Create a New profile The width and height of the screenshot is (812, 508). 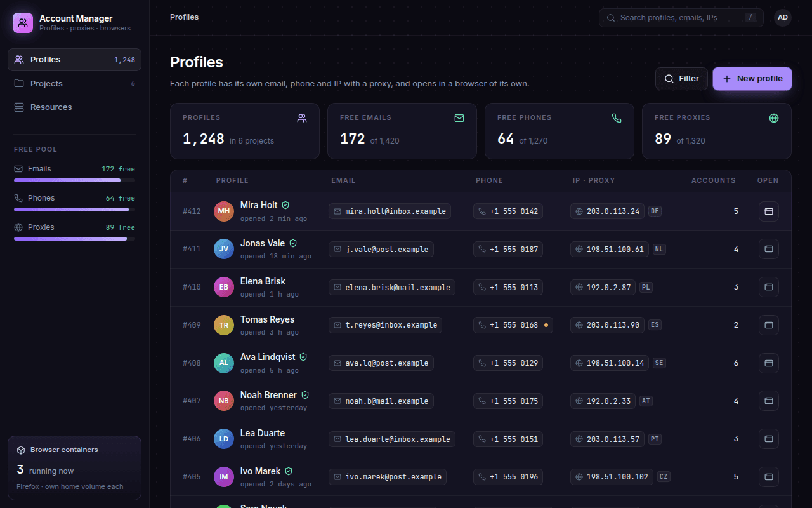point(752,79)
